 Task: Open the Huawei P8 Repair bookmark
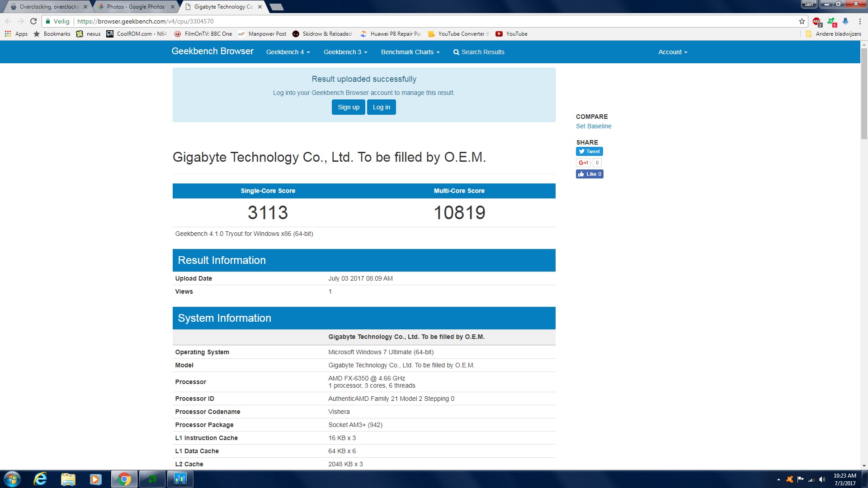point(391,34)
